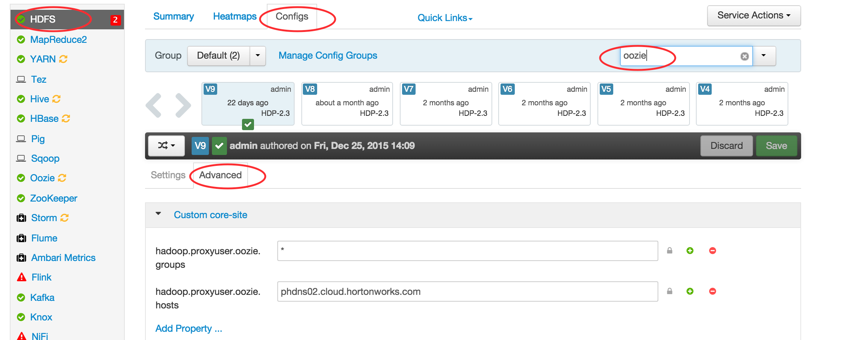The image size is (868, 340).
Task: Clear the oozie filter using the x icon
Action: (744, 56)
